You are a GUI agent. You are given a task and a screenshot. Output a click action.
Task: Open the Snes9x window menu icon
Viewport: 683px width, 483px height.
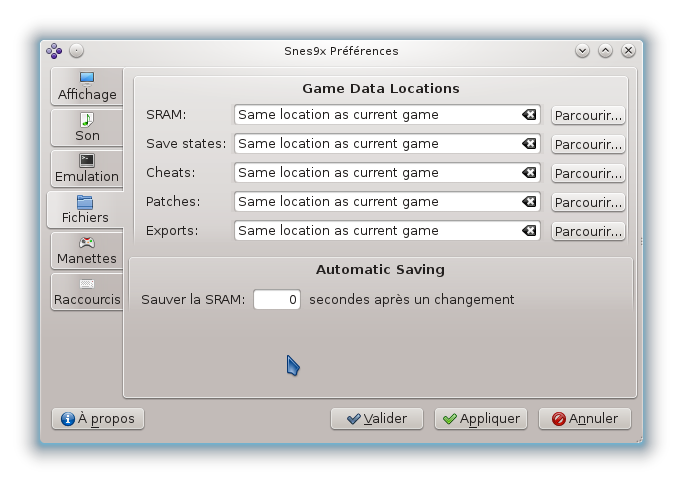point(54,51)
